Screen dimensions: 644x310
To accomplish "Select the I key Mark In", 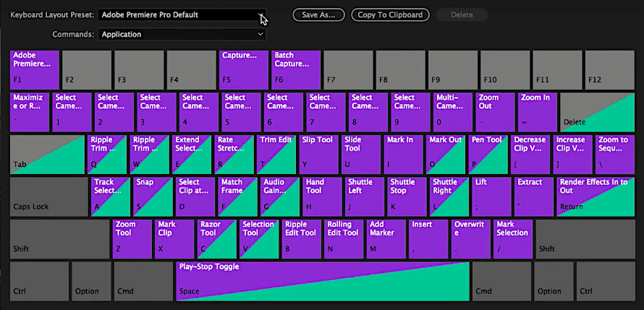I will click(403, 155).
